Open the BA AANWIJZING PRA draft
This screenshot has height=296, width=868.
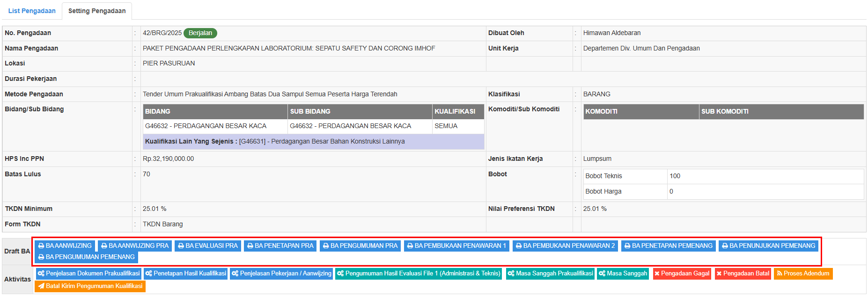tap(135, 246)
